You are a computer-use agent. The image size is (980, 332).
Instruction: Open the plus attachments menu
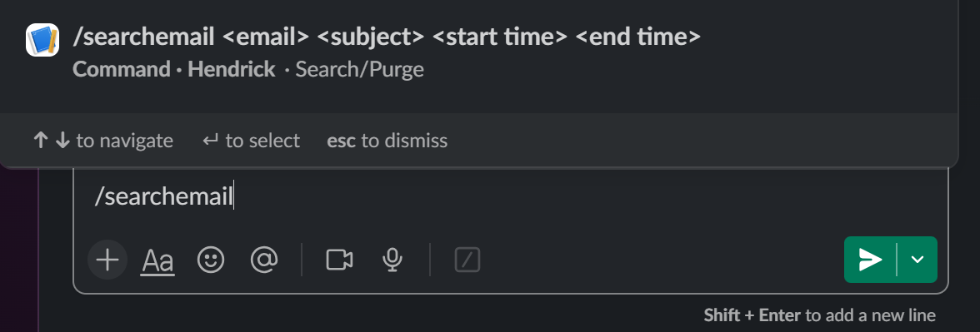pyautogui.click(x=107, y=260)
